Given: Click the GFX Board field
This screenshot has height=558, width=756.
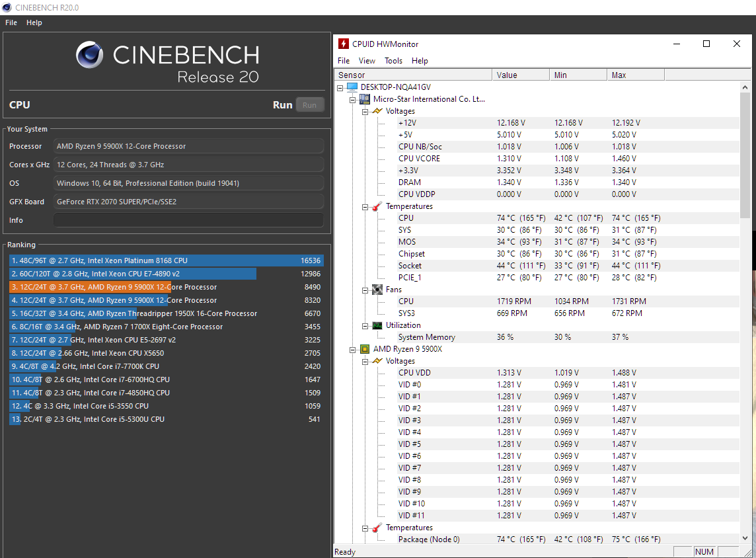Looking at the screenshot, I should pyautogui.click(x=188, y=202).
